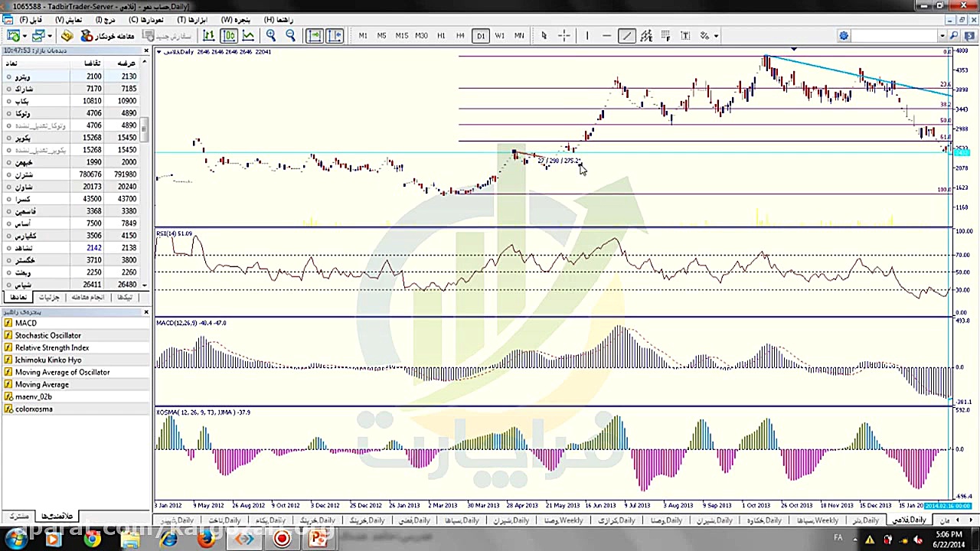Image resolution: width=980 pixels, height=551 pixels.
Task: Select the D1 daily timeframe
Action: pyautogui.click(x=480, y=35)
